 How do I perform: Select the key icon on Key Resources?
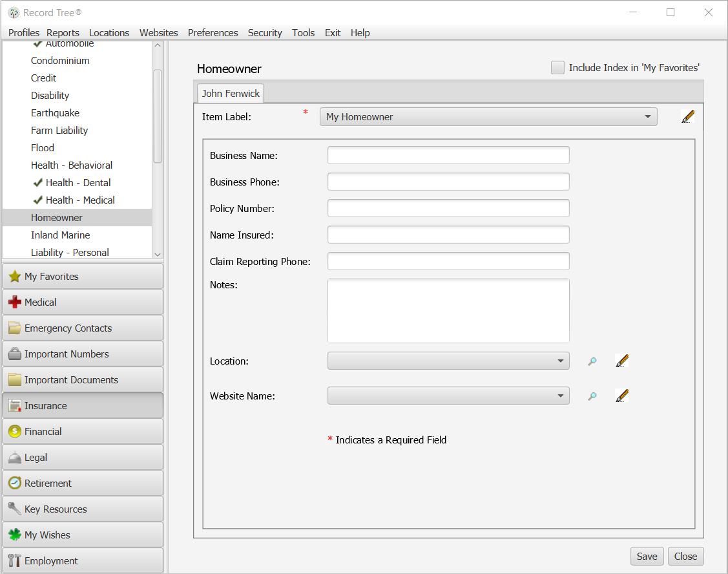click(14, 509)
